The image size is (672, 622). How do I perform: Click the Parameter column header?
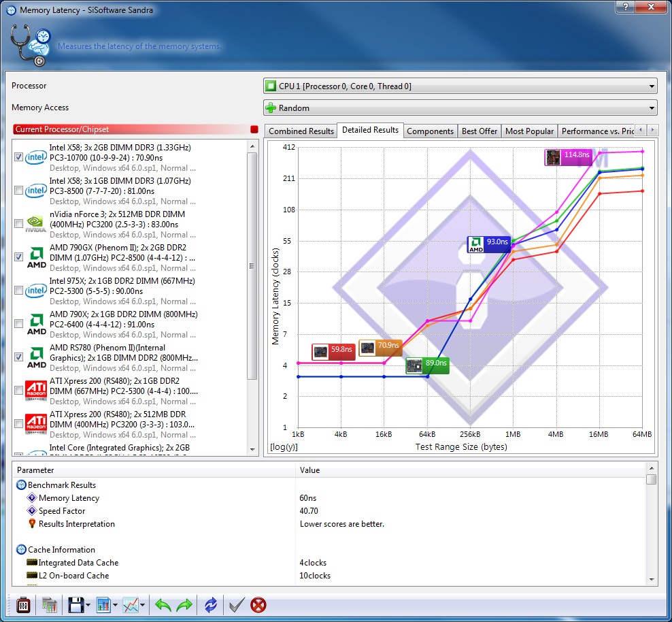[x=154, y=470]
